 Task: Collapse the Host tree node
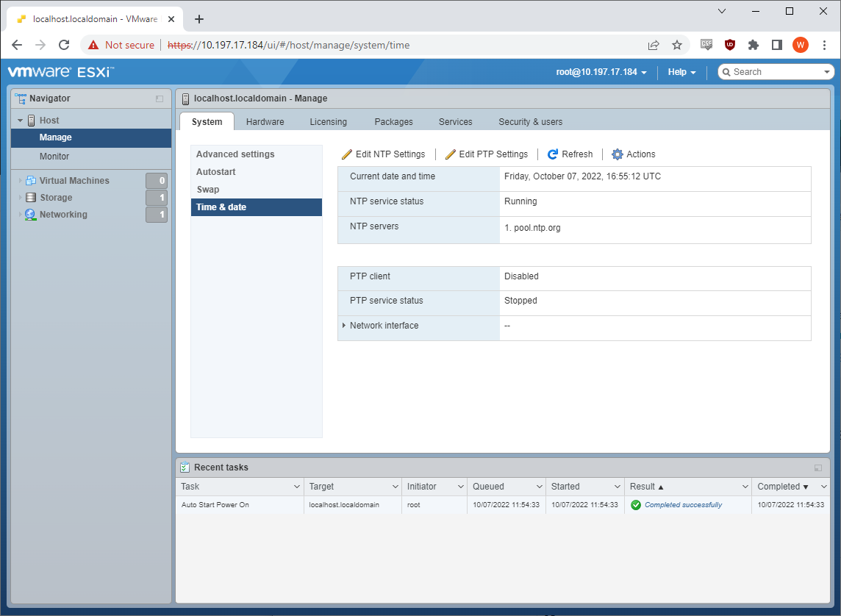pyautogui.click(x=21, y=121)
